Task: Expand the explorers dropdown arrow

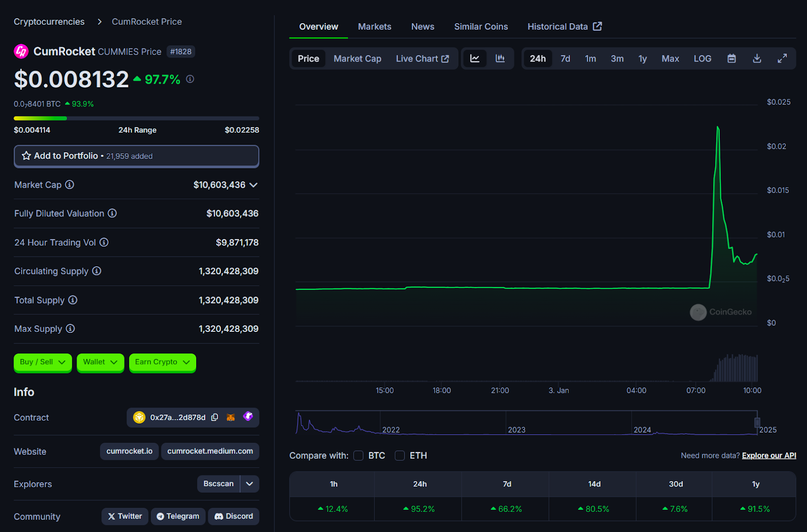Action: [x=250, y=484]
